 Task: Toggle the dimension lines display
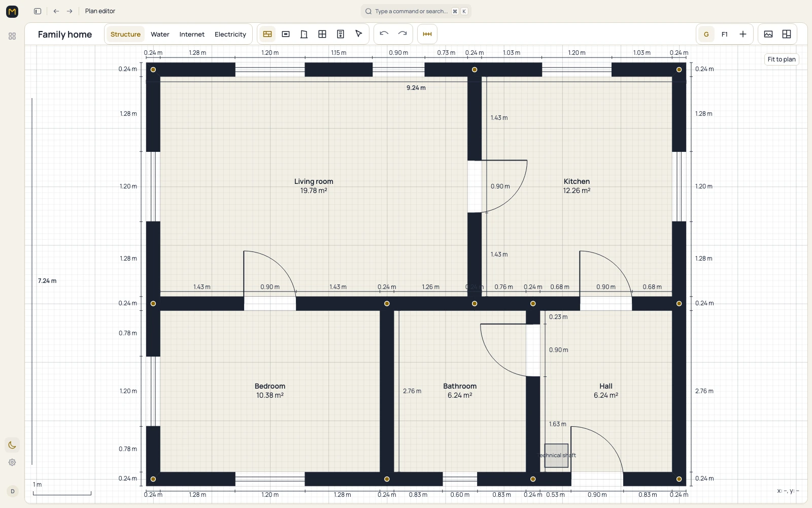(x=427, y=34)
